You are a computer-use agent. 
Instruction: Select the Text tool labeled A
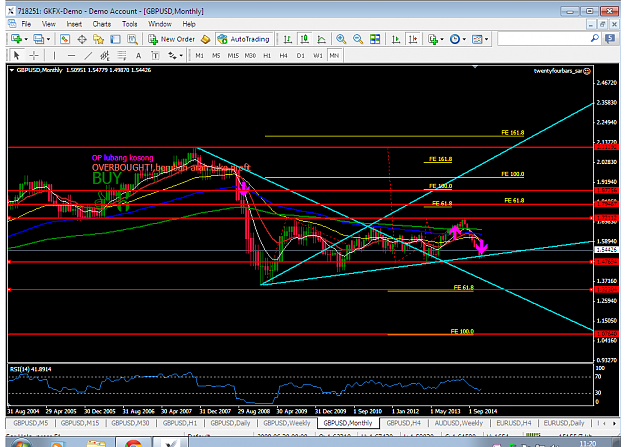[138, 55]
